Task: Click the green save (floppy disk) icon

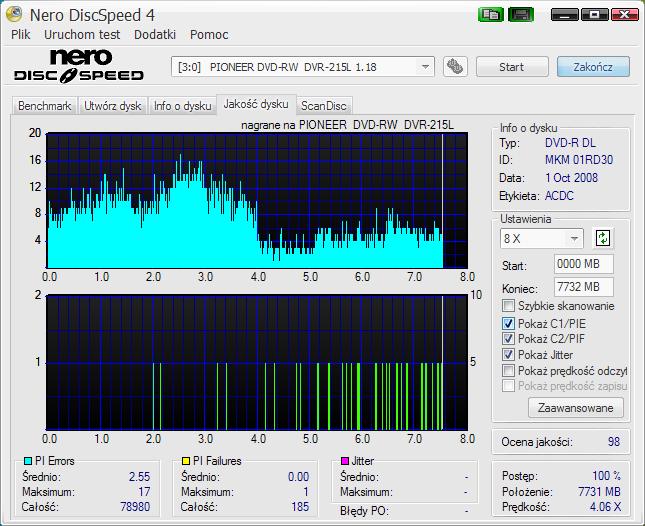Action: 521,15
